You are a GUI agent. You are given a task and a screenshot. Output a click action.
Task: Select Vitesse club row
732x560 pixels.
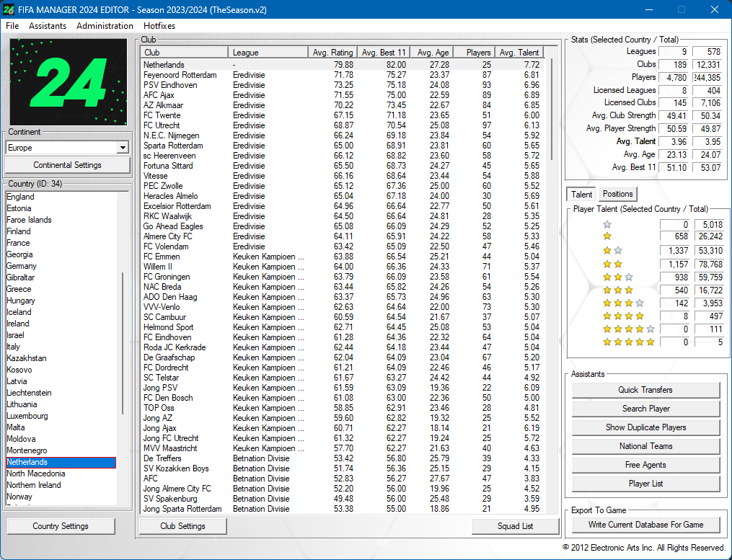342,176
